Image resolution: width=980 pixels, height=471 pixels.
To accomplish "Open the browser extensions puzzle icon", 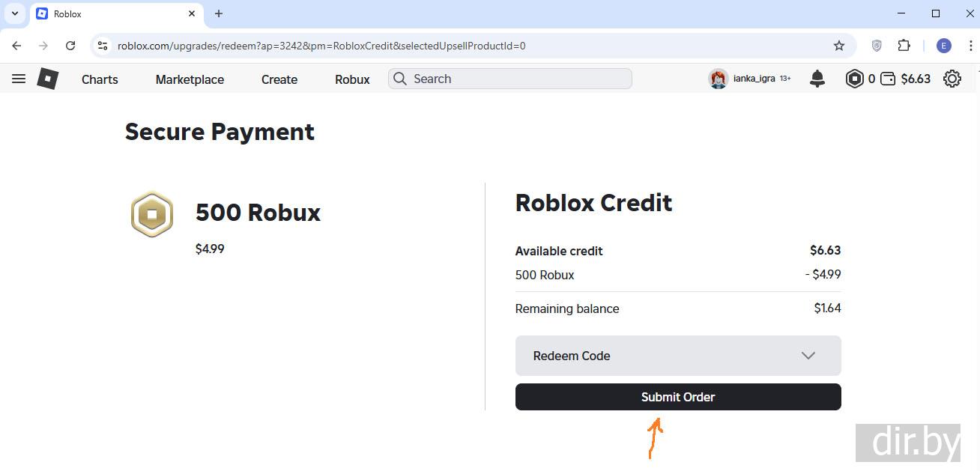I will pos(904,46).
